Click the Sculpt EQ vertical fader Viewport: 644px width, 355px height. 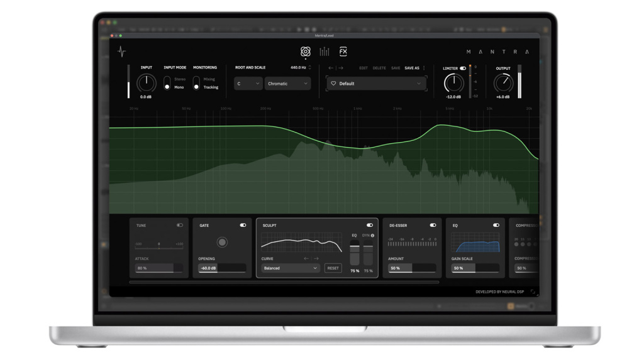coord(355,253)
